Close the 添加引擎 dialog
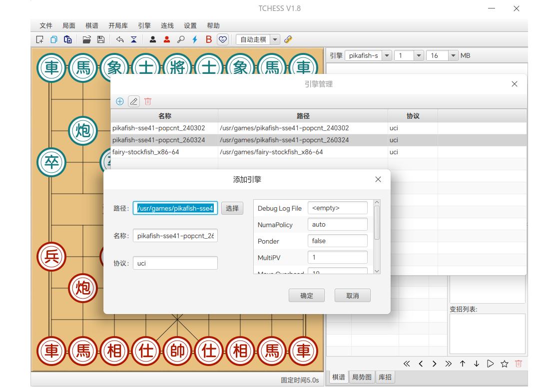This screenshot has height=392, width=547. 378,179
